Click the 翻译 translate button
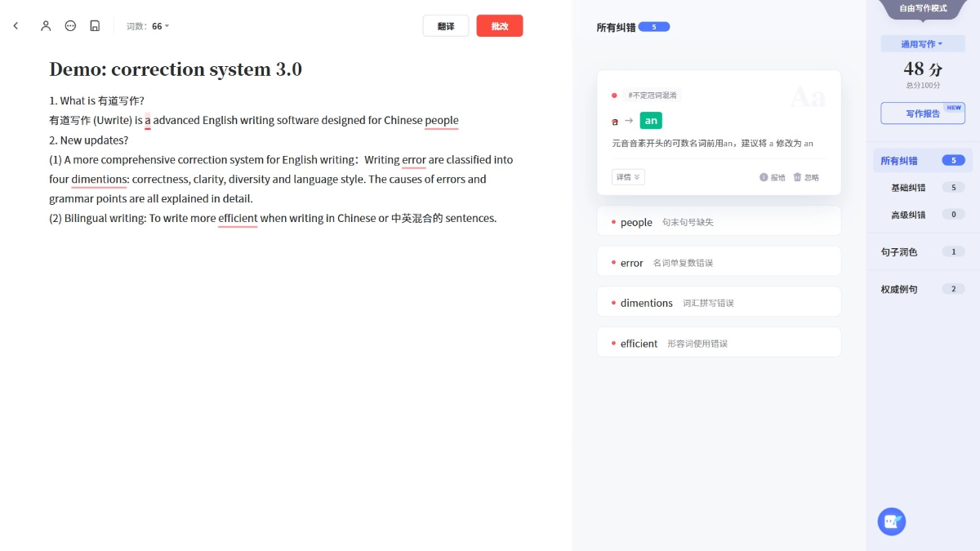 point(446,26)
